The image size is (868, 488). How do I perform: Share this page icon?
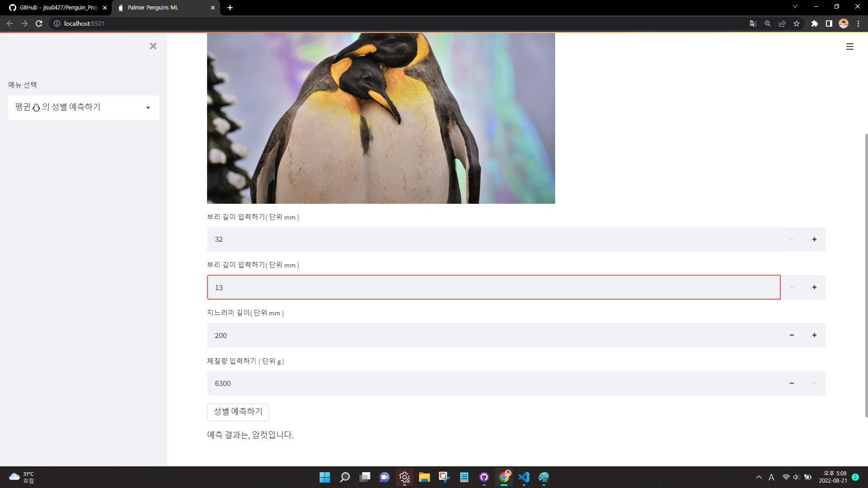click(782, 23)
